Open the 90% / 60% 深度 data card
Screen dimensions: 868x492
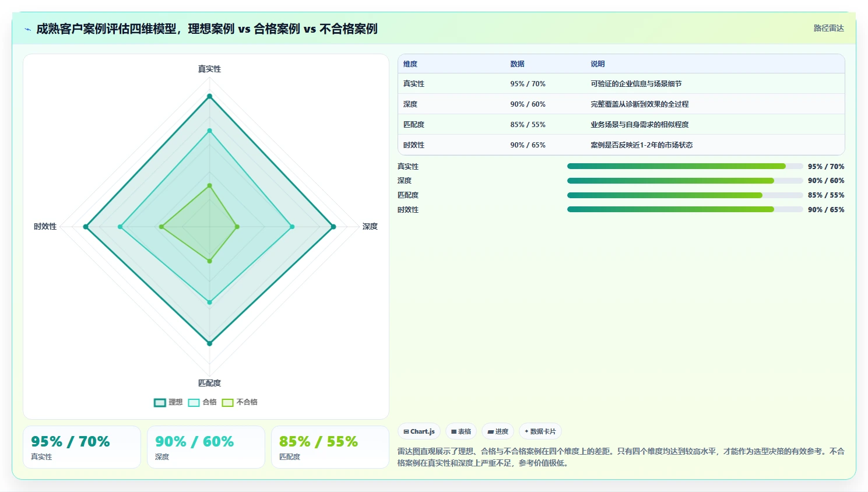point(206,447)
